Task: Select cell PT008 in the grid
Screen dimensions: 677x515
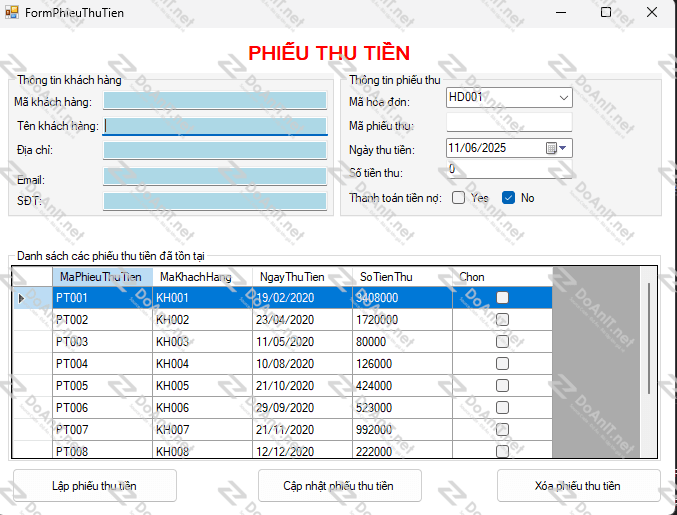Action: [x=102, y=450]
